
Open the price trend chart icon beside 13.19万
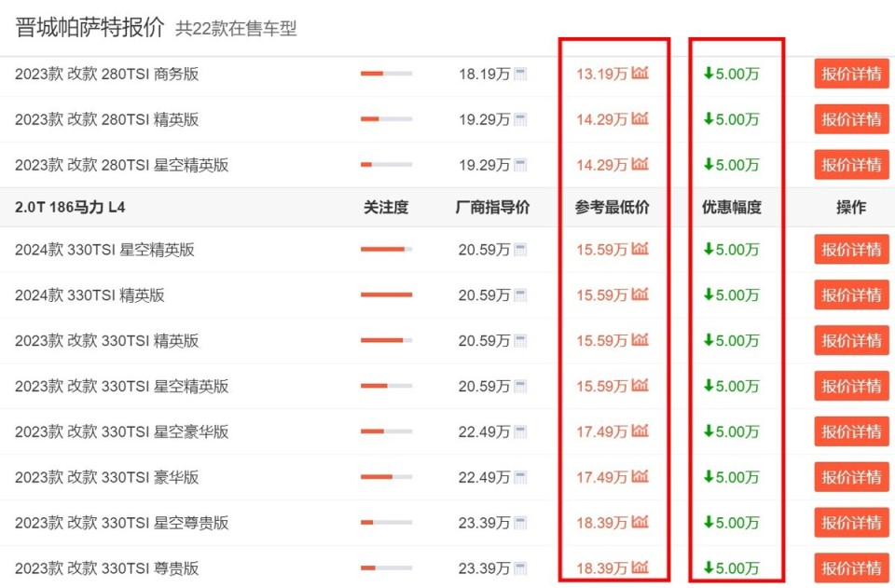640,74
